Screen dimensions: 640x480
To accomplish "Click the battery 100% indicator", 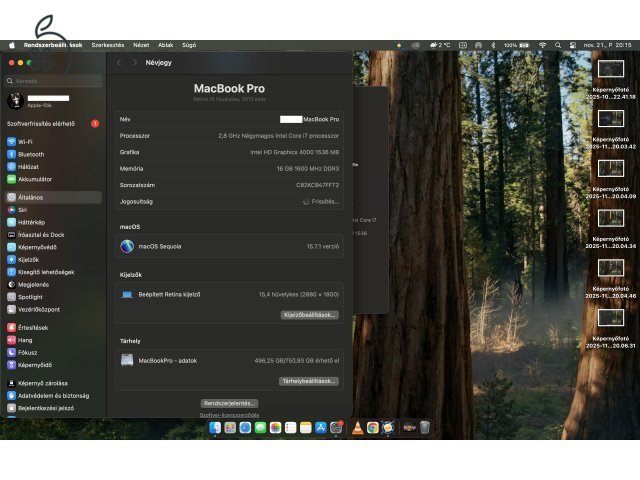I will (x=516, y=45).
